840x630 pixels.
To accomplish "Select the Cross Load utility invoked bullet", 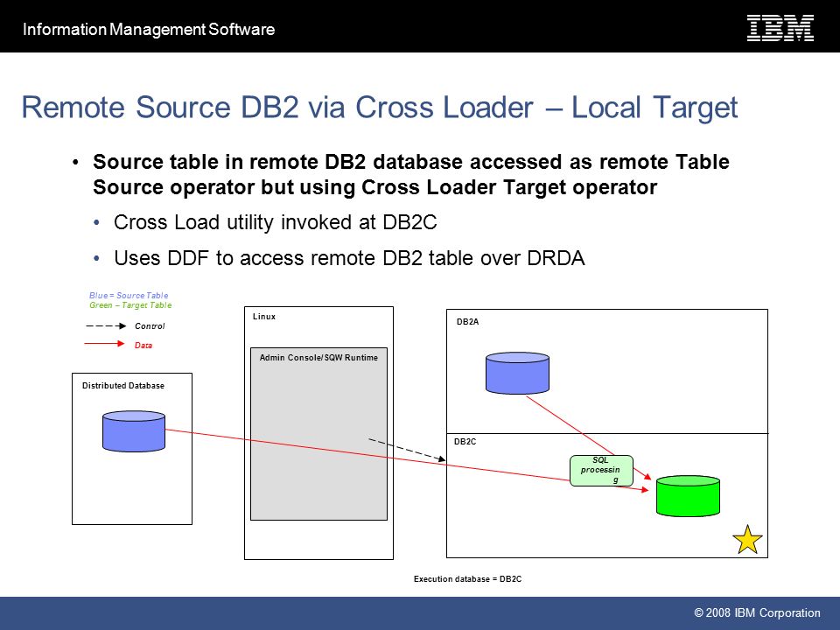I will [276, 222].
